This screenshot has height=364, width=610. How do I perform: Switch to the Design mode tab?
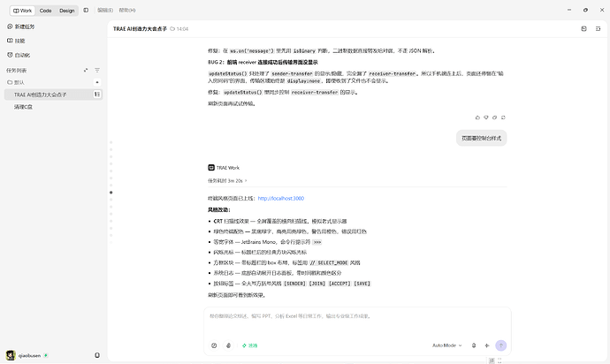click(67, 11)
